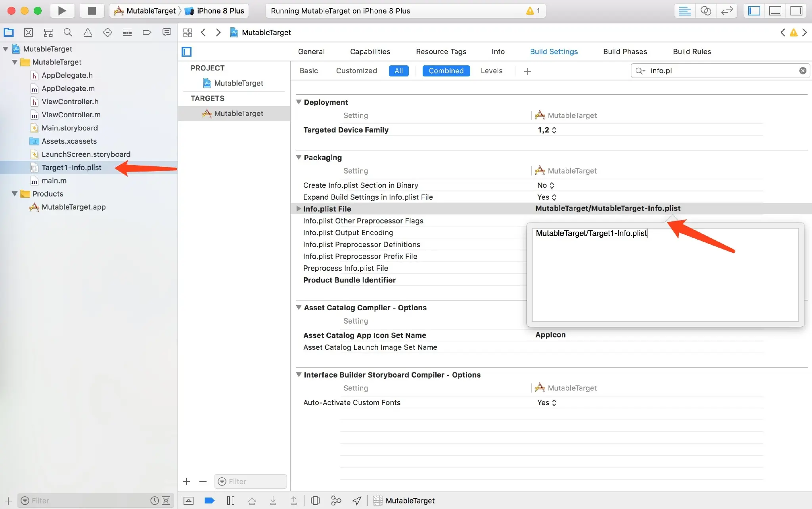Show the Test navigator diamond icon

pyautogui.click(x=107, y=32)
